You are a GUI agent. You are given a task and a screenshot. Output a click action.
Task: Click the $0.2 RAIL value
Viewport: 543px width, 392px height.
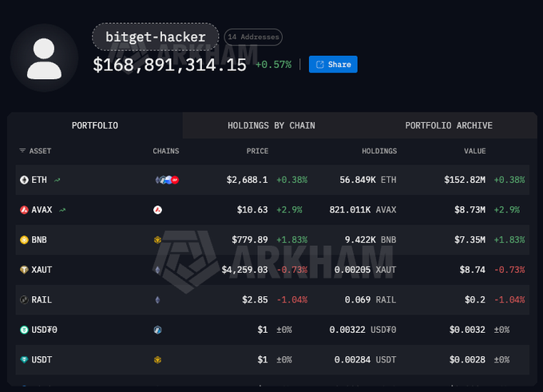(475, 299)
